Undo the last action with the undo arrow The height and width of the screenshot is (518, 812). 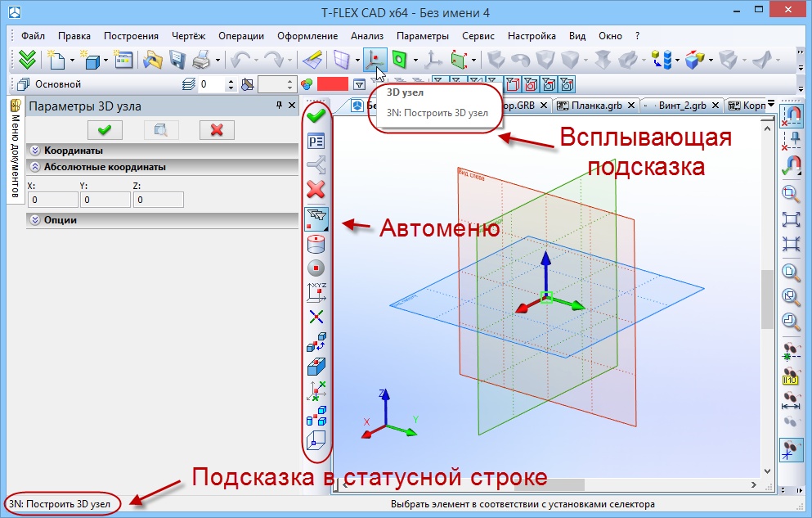coord(240,60)
